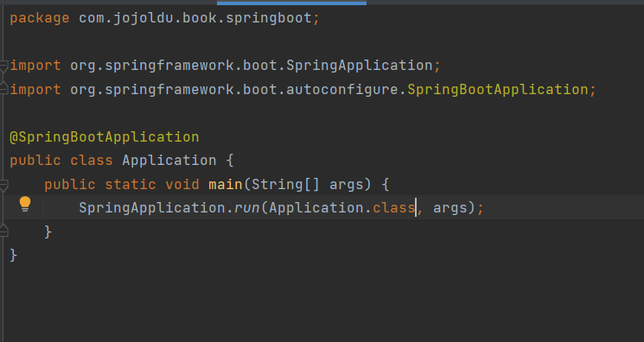
Task: Click the 'Application' class name in declaration
Action: [x=169, y=161]
